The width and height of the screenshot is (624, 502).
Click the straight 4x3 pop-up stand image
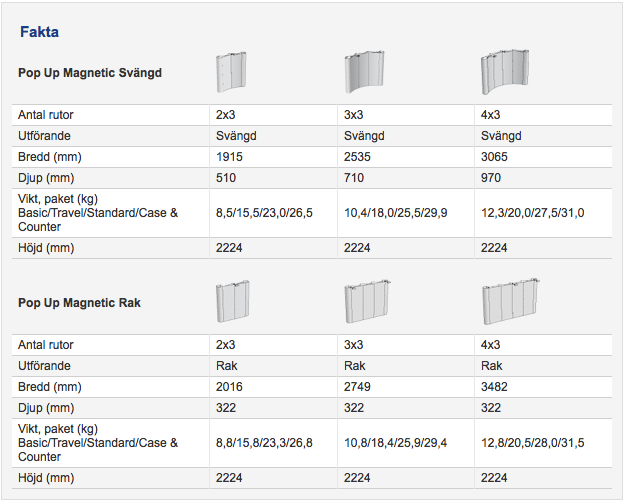pyautogui.click(x=511, y=301)
